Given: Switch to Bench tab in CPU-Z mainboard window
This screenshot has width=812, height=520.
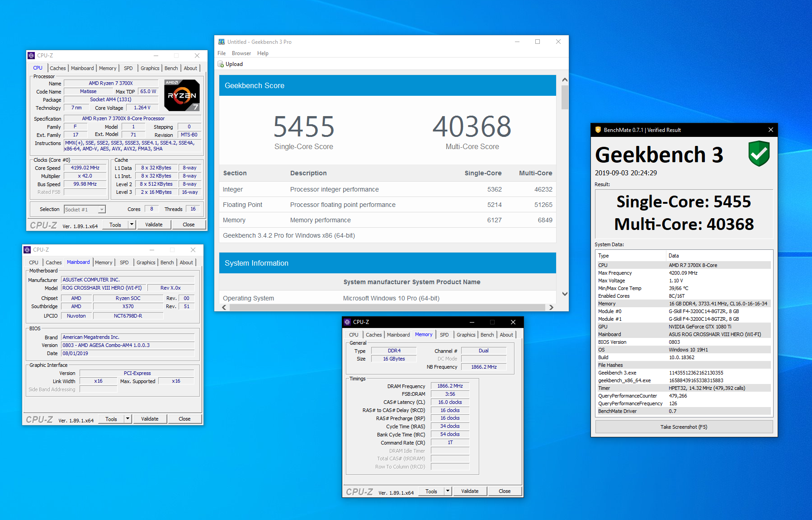Looking at the screenshot, I should click(x=167, y=262).
